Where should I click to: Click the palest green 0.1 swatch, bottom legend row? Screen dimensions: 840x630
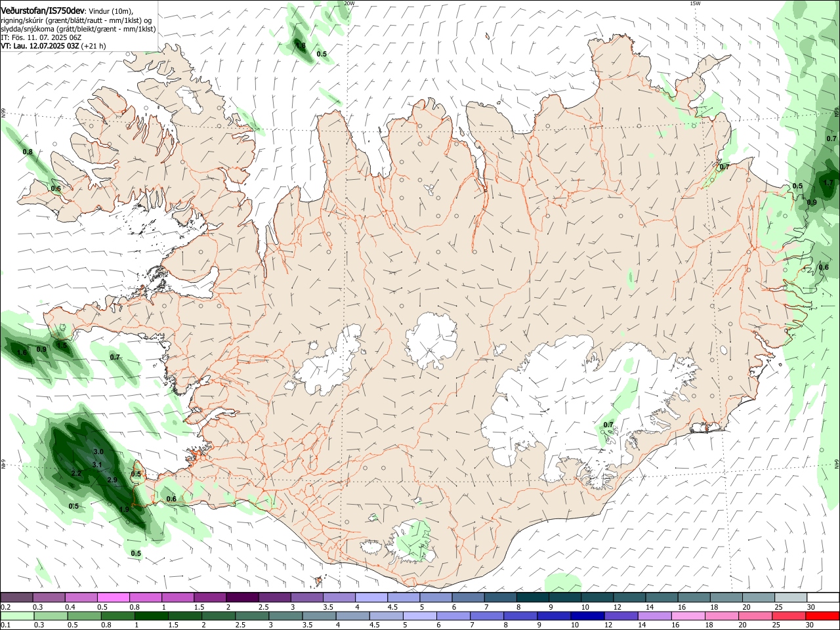tap(16, 616)
